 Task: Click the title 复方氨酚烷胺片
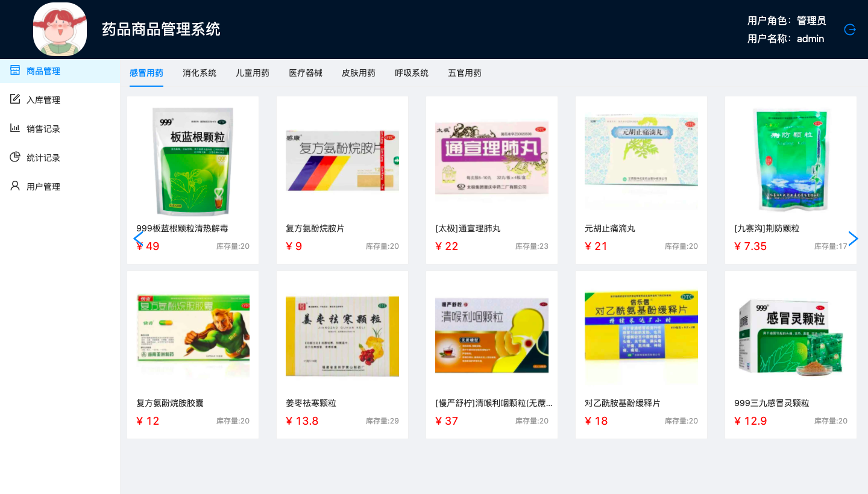point(315,228)
